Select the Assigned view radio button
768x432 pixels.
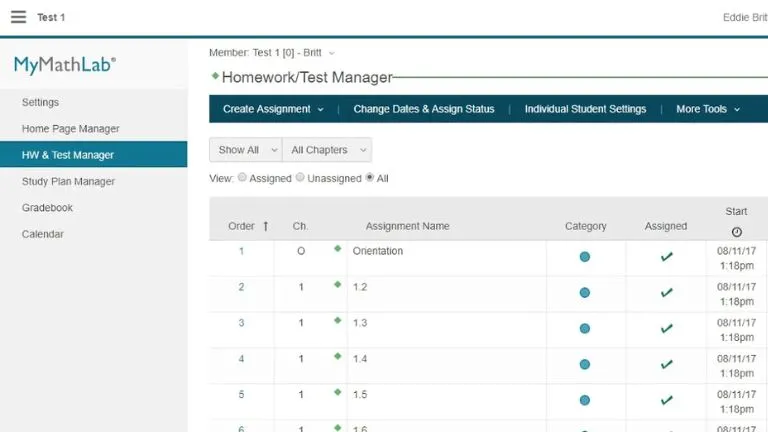click(242, 177)
